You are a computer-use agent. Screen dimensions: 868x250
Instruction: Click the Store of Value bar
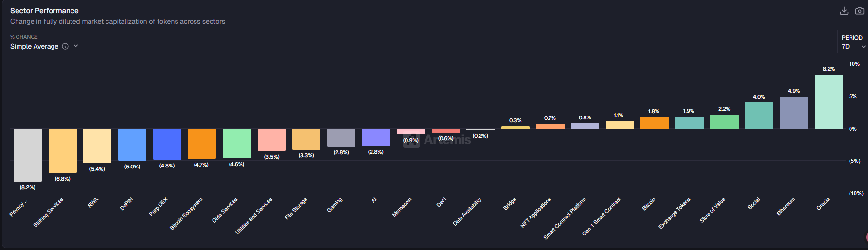click(724, 121)
